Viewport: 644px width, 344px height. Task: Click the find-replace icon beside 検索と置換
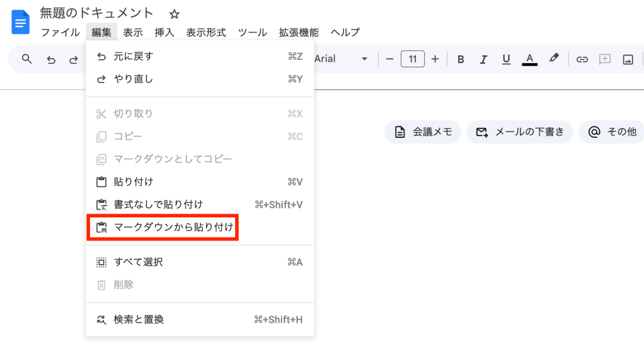[x=101, y=319]
